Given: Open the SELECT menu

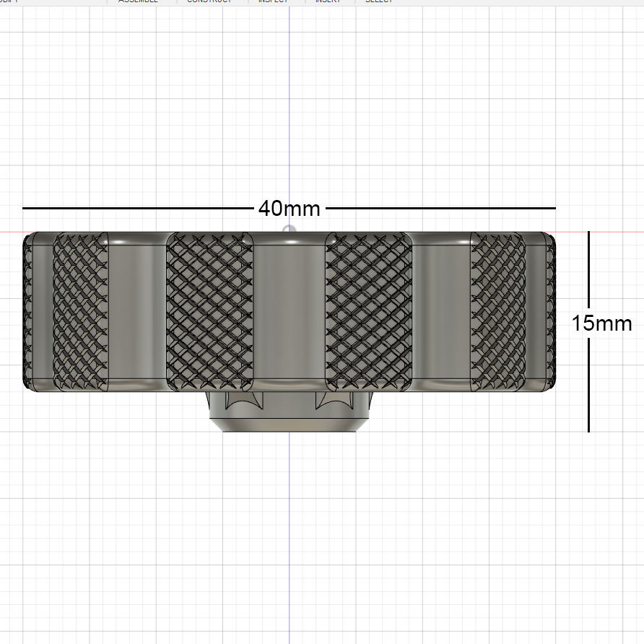Looking at the screenshot, I should click(x=378, y=1).
